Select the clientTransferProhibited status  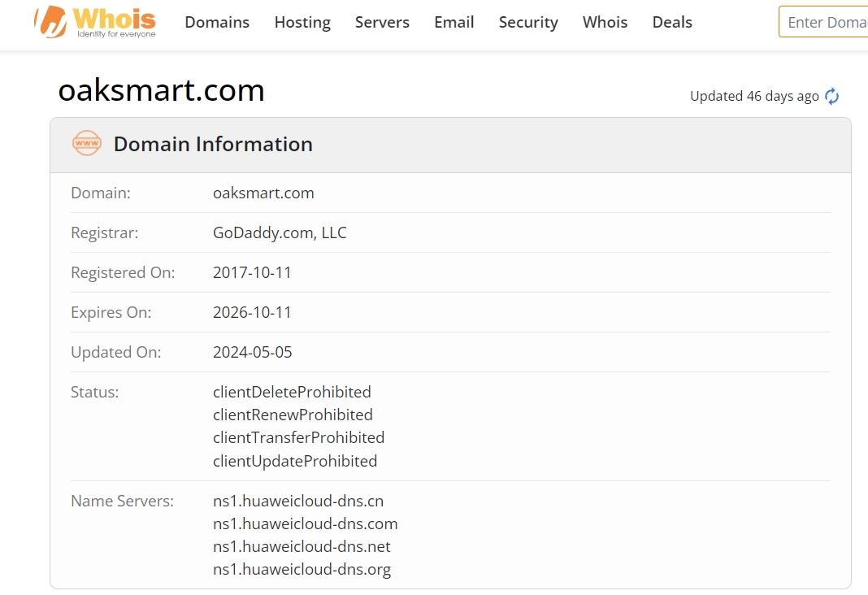tap(298, 438)
